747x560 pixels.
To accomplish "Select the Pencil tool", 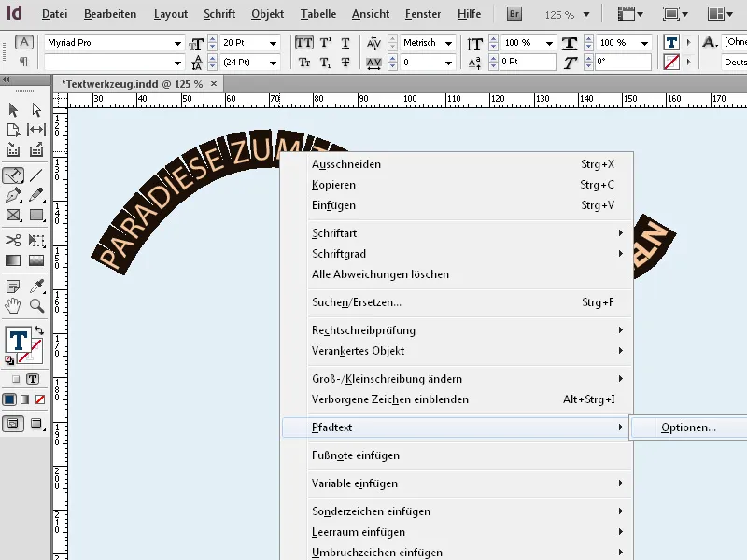I will [36, 195].
